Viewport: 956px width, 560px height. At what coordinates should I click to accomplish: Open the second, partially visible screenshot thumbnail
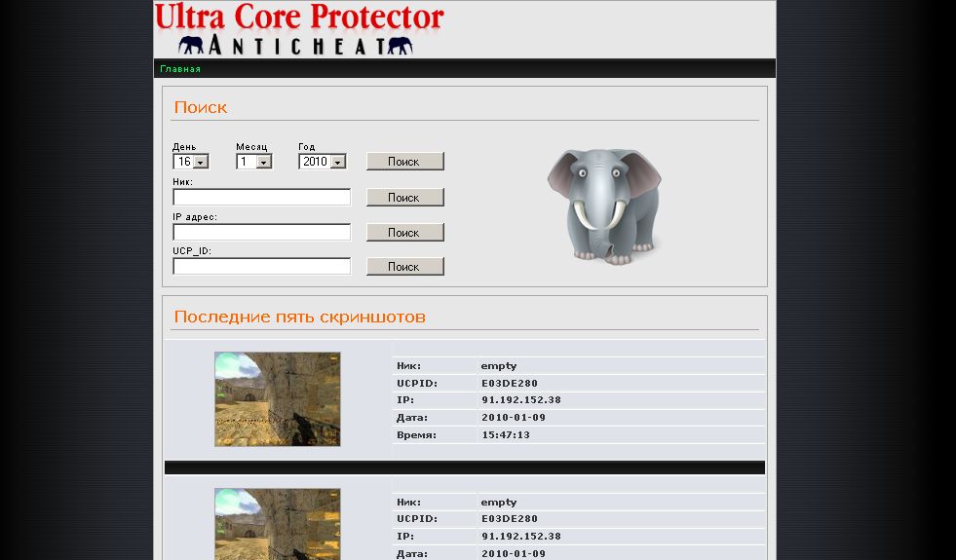pos(278,524)
